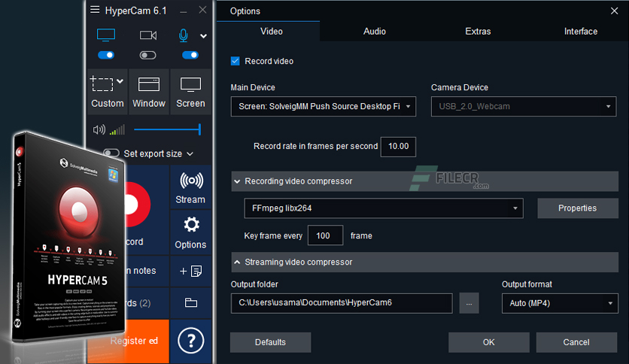This screenshot has height=364, width=629.
Task: Open microphone options chevron
Action: [x=203, y=36]
